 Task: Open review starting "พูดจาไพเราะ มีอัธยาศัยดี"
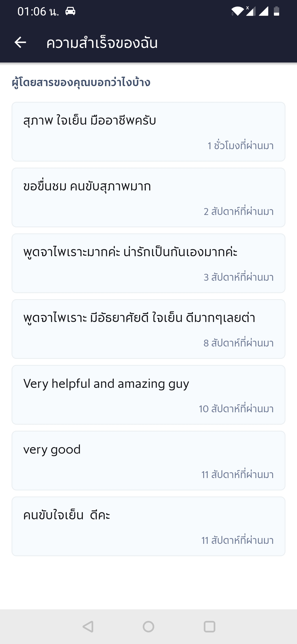coord(148,329)
